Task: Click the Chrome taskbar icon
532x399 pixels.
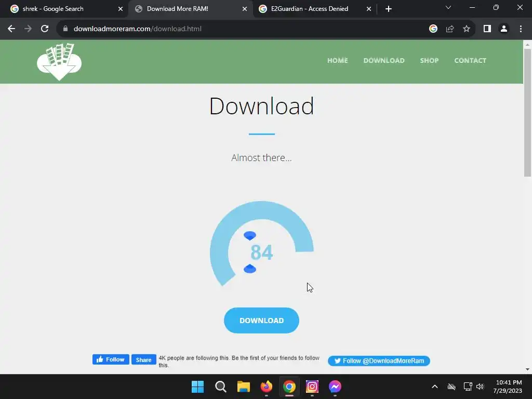Action: click(x=289, y=387)
